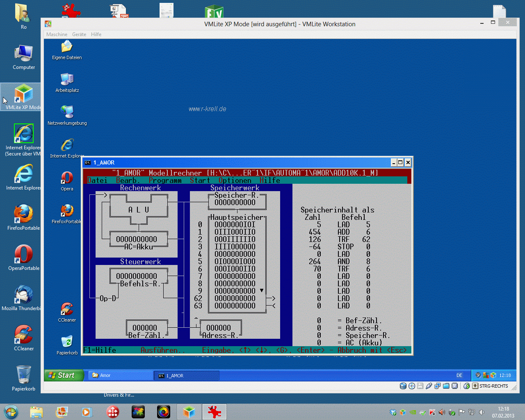Image resolution: width=525 pixels, height=420 pixels.
Task: Open the Programm menu in AMOR
Action: pyautogui.click(x=165, y=180)
